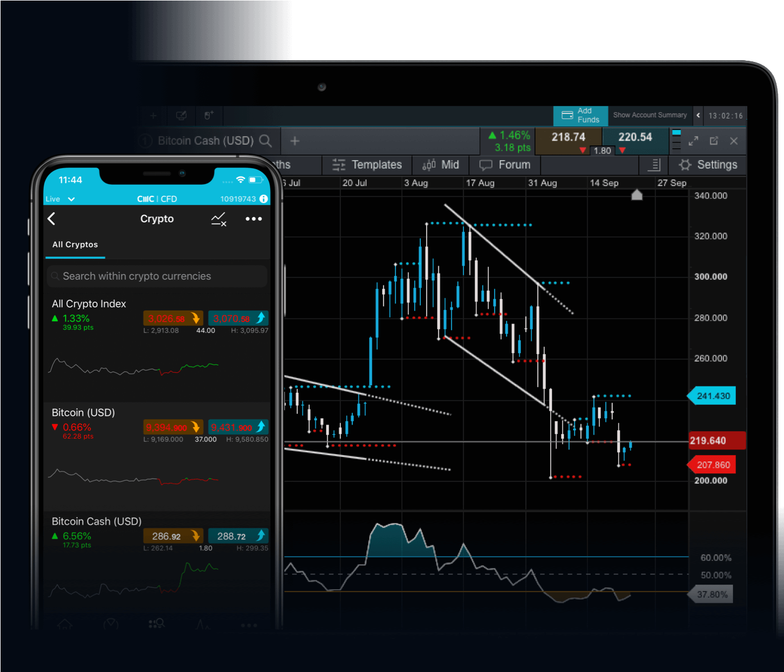Screen dimensions: 784x672
Task: Click the 300.000 price axis label
Action: point(711,277)
